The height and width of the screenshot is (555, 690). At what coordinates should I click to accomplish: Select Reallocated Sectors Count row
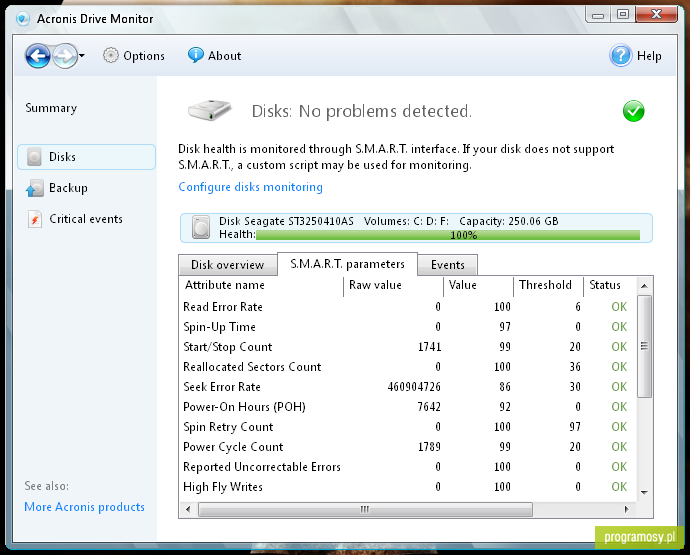[x=407, y=367]
